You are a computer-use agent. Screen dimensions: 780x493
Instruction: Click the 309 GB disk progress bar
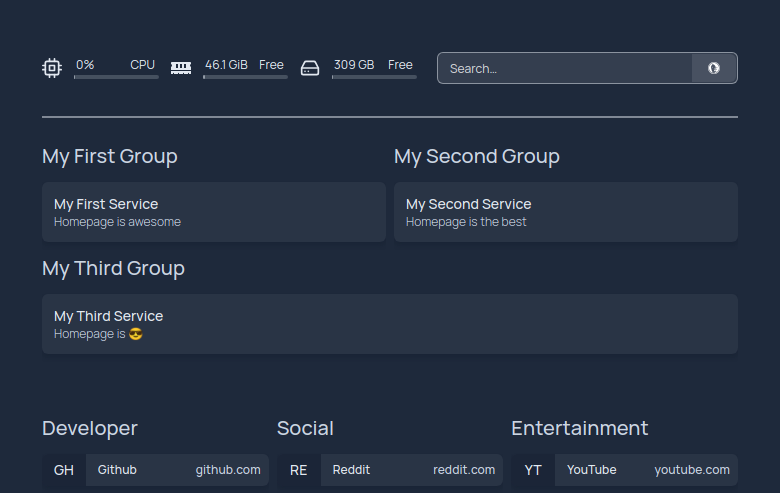point(374,77)
